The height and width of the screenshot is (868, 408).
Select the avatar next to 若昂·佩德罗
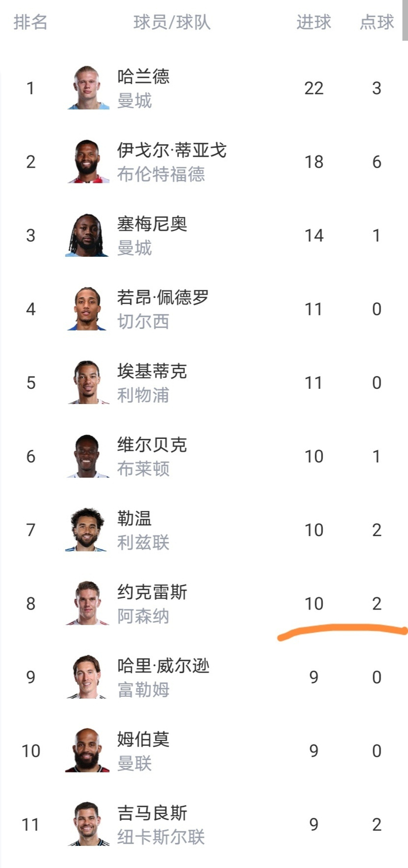click(87, 309)
